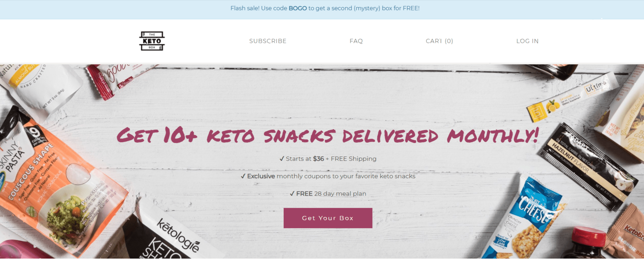
Task: Click The Keto Box logo
Action: click(x=152, y=41)
